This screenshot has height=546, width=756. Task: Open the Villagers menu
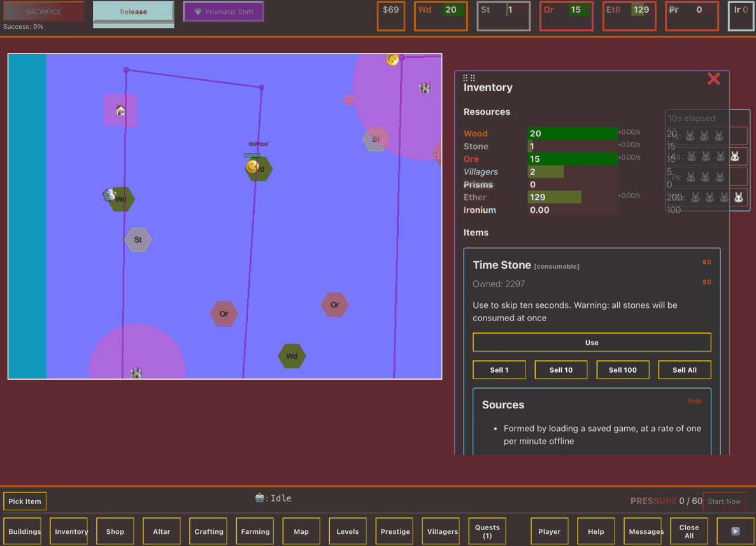(442, 531)
